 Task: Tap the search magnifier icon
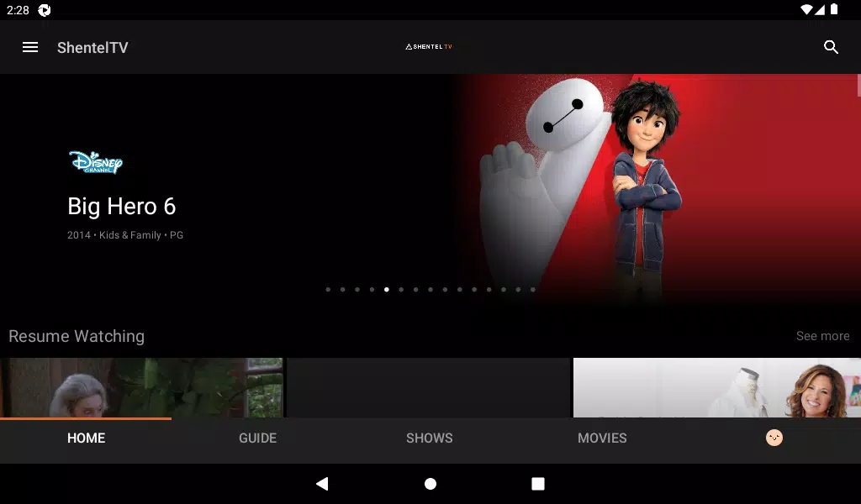[831, 47]
